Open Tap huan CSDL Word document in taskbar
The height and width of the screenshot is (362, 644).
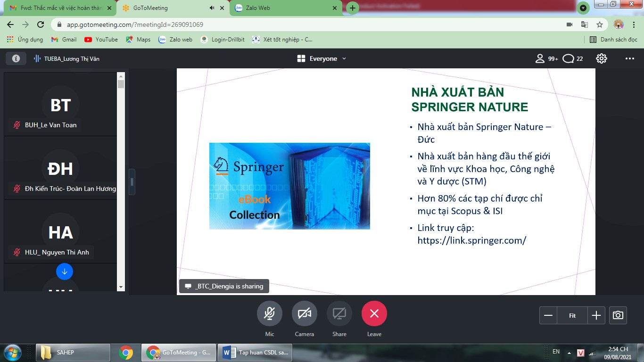[x=256, y=353]
